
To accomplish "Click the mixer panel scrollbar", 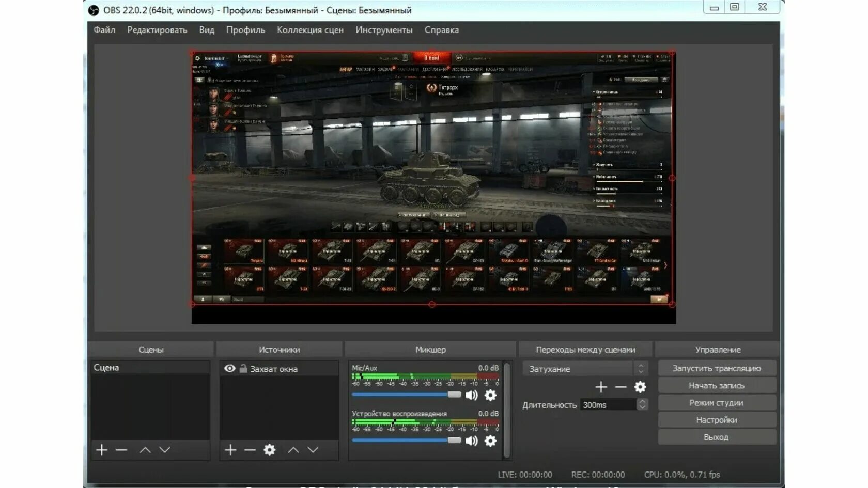I will pyautogui.click(x=507, y=411).
